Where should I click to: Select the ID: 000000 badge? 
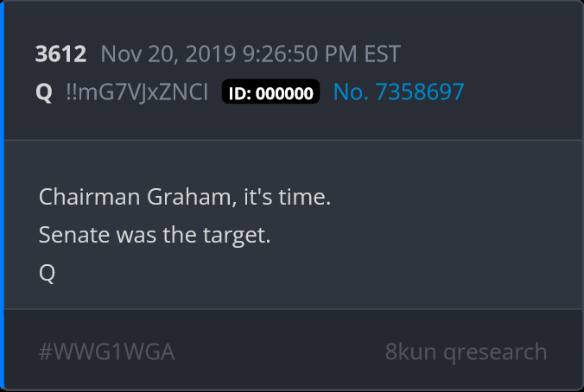point(270,92)
